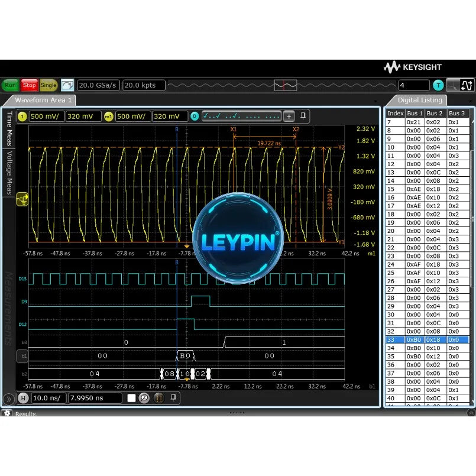The width and height of the screenshot is (476, 476).
Task: Toggle memory m1 with the yellow m1 button
Action: [108, 116]
